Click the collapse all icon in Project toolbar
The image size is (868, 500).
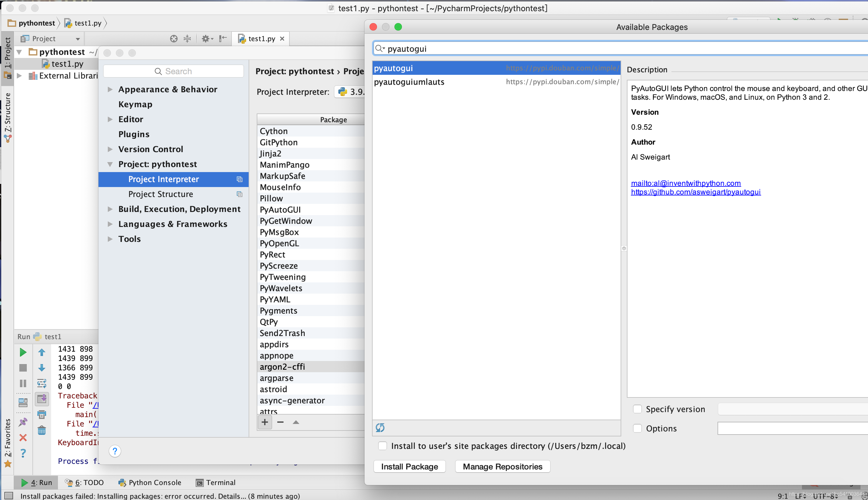[x=187, y=39]
